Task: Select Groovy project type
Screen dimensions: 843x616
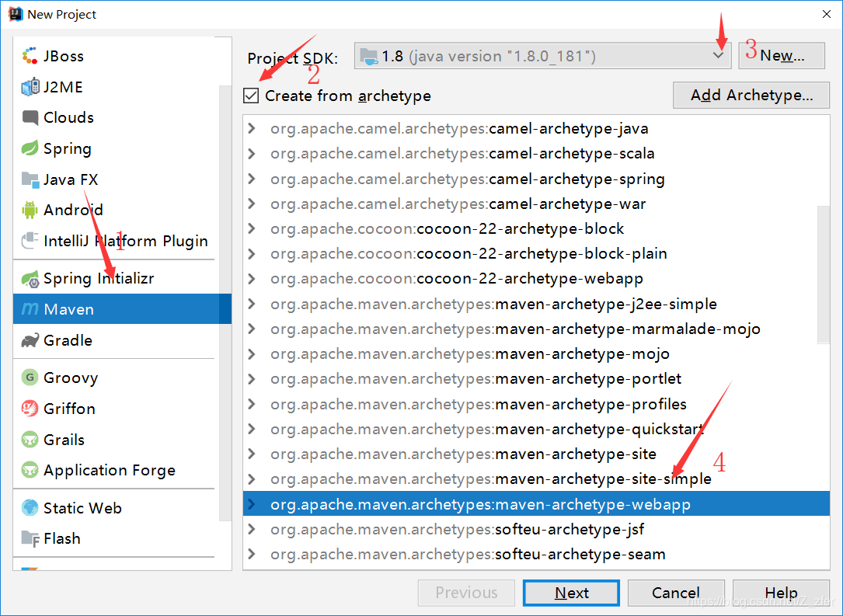Action: click(116, 378)
